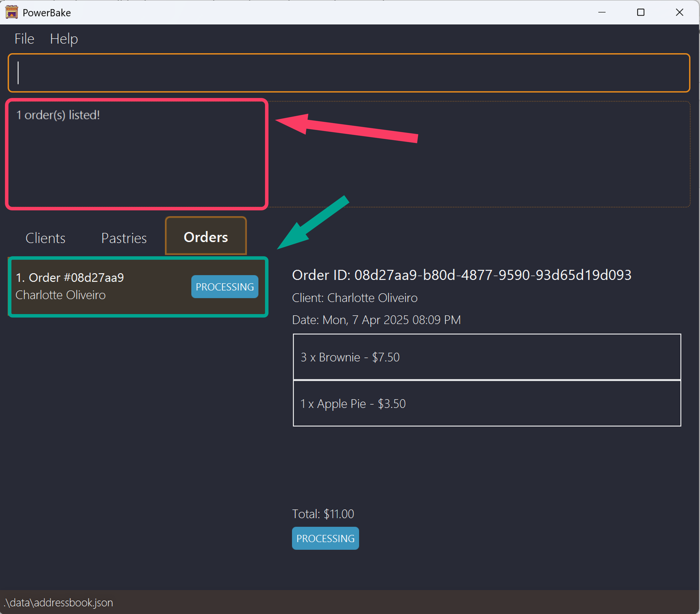Click the order date line

(376, 320)
